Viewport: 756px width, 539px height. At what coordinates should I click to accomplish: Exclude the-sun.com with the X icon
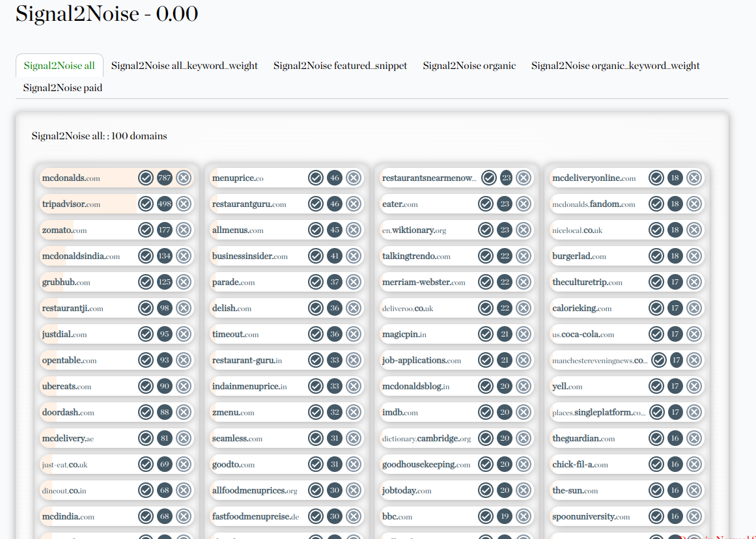tap(694, 490)
